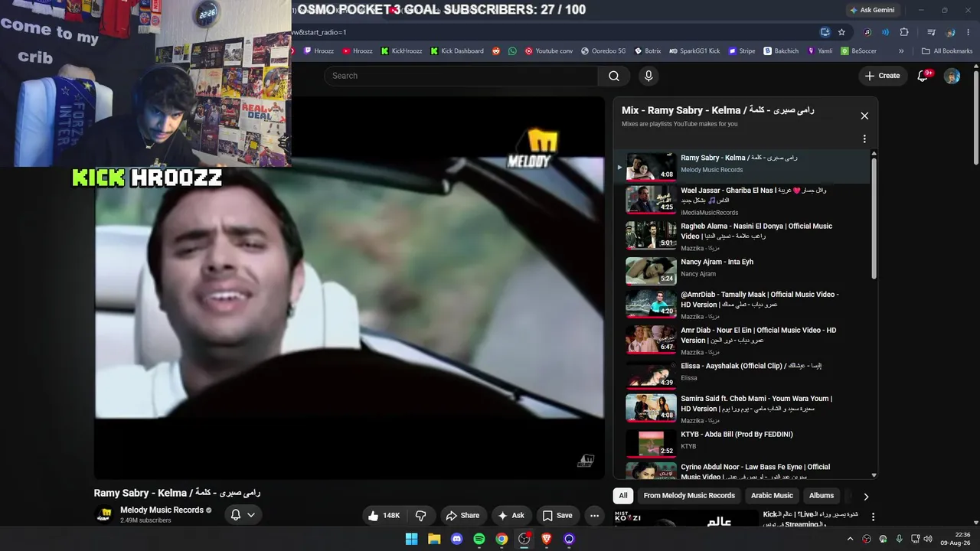Open YouTube notifications bell
The height and width of the screenshot is (551, 980).
923,76
